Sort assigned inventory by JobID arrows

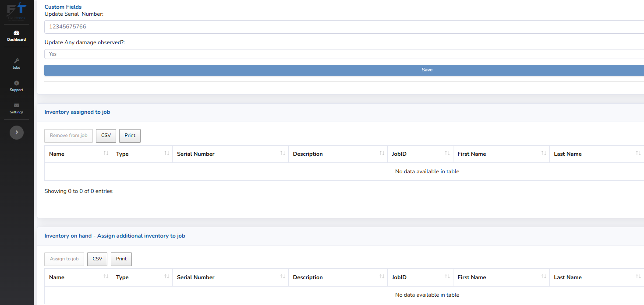(447, 154)
